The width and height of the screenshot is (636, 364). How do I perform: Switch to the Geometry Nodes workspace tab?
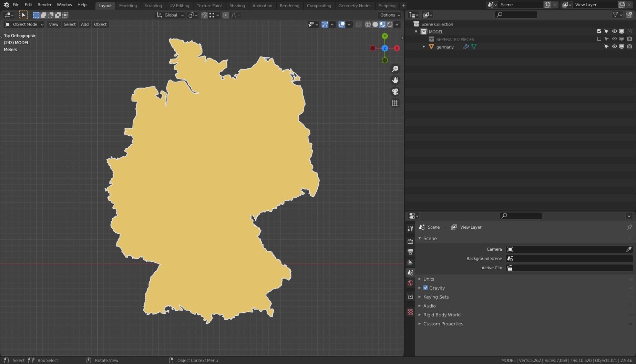coord(355,6)
